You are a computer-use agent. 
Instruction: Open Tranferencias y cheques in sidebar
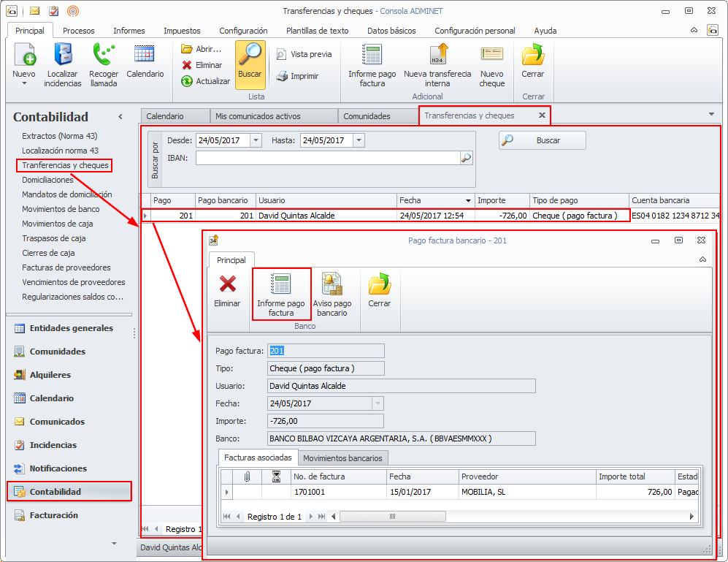pos(65,165)
